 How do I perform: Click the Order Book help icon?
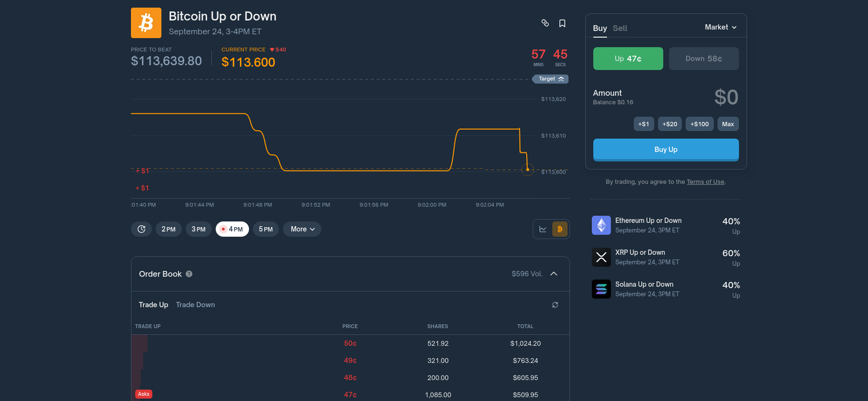[x=189, y=274]
